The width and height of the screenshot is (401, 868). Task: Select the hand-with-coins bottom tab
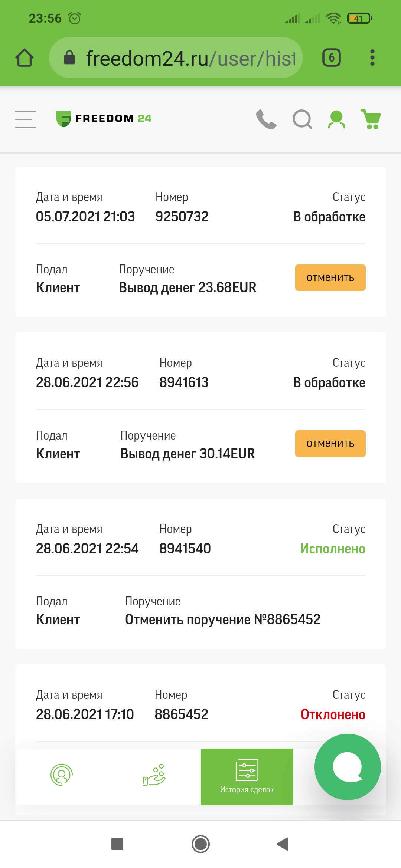pos(154,775)
